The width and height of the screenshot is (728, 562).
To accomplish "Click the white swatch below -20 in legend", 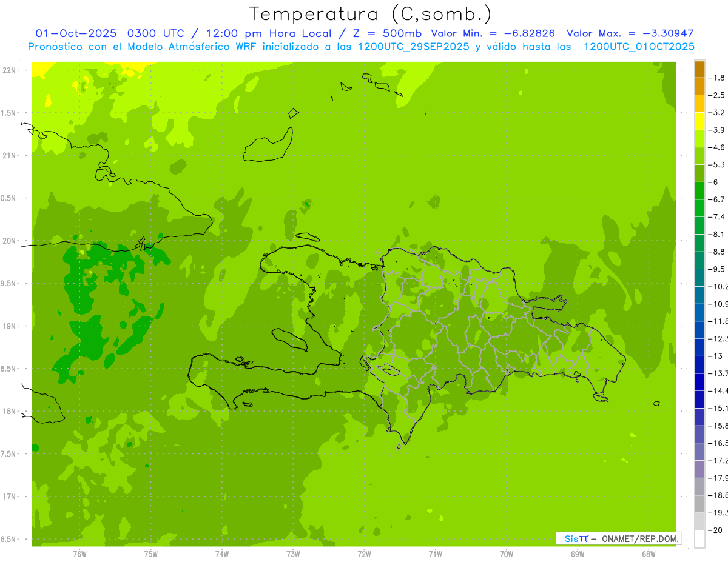I will [700, 538].
